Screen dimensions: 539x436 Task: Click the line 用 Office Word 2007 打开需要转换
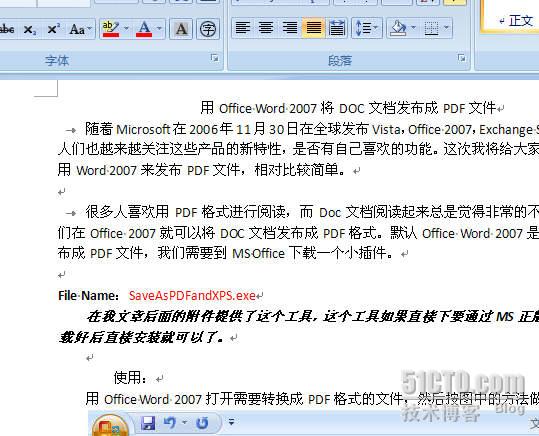(312, 399)
